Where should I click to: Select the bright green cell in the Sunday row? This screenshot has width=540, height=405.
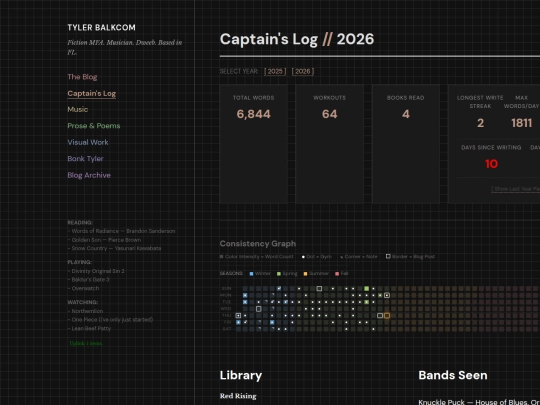366,289
